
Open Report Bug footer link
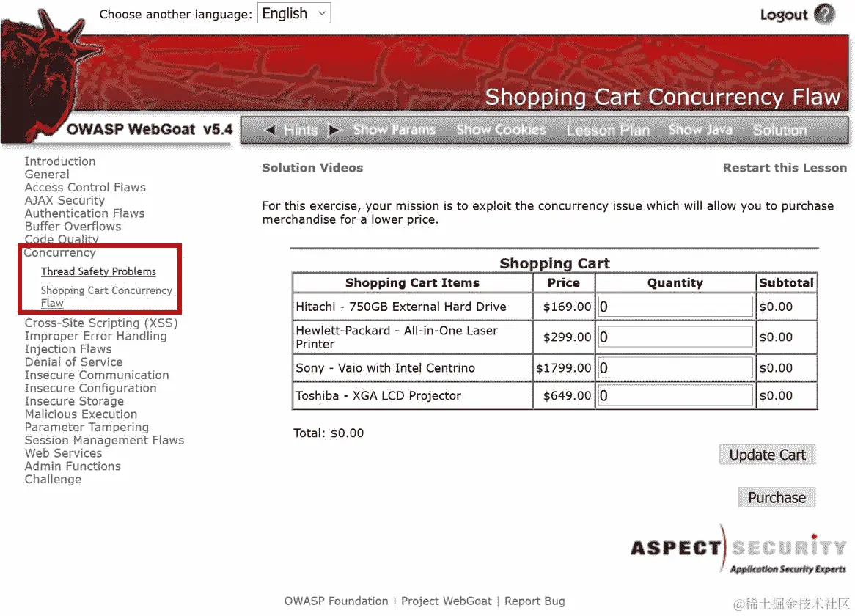[x=535, y=601]
